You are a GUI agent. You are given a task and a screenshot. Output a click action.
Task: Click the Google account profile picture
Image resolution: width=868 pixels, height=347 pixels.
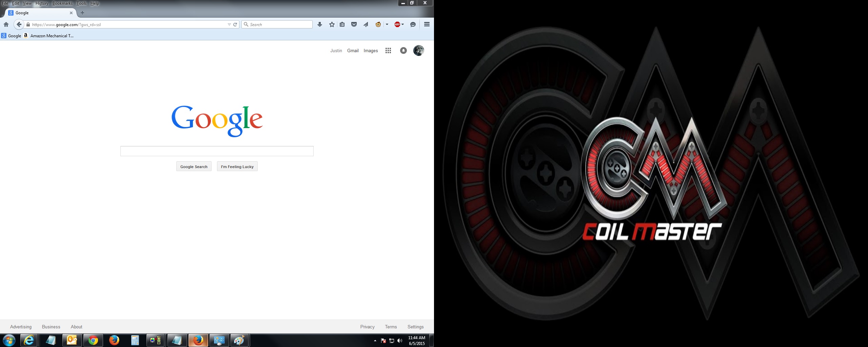pos(419,50)
